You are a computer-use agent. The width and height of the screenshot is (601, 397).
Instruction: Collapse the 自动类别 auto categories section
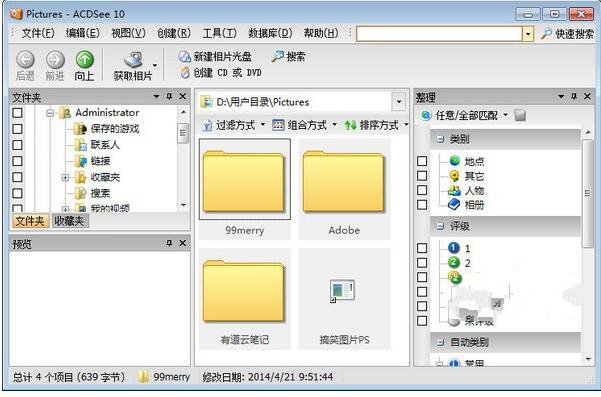pyautogui.click(x=440, y=342)
